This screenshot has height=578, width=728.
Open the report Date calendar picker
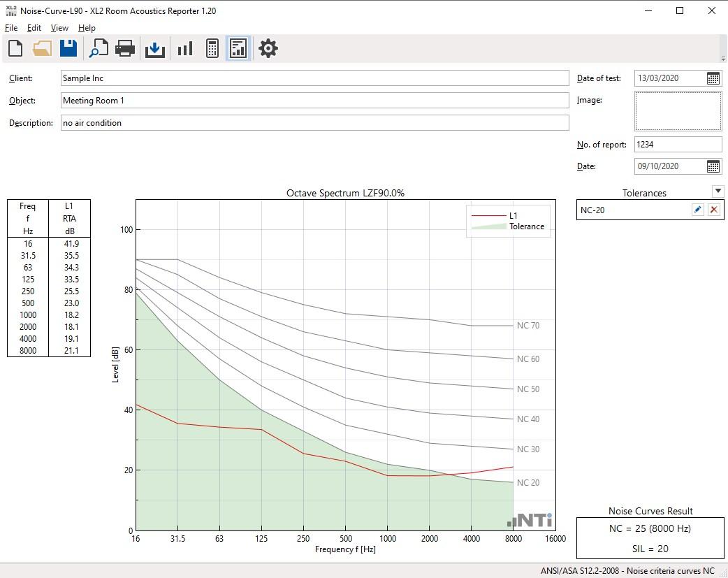(x=713, y=166)
